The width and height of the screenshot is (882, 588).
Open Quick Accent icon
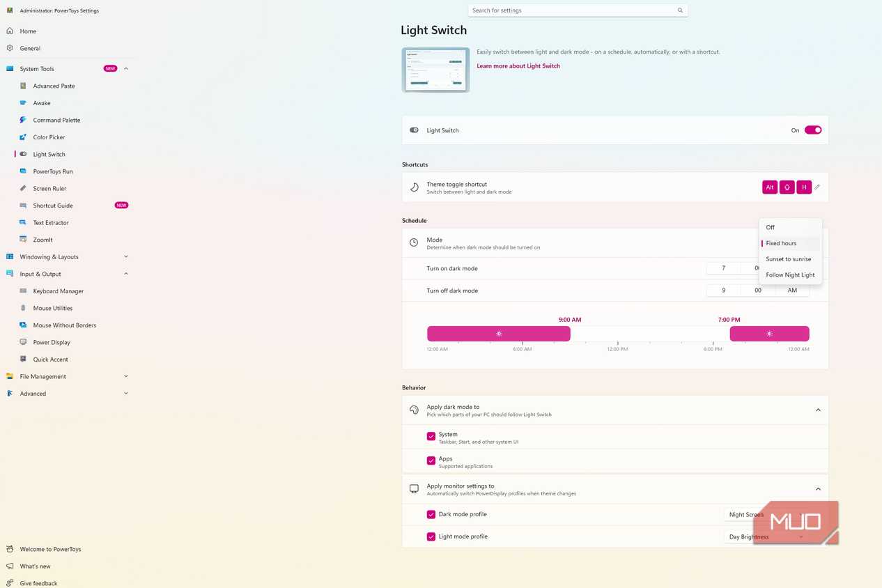23,359
